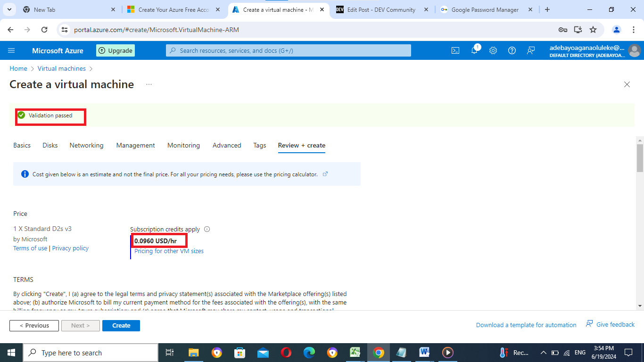Switch to the Advanced tab
This screenshot has height=362, width=644.
click(227, 145)
